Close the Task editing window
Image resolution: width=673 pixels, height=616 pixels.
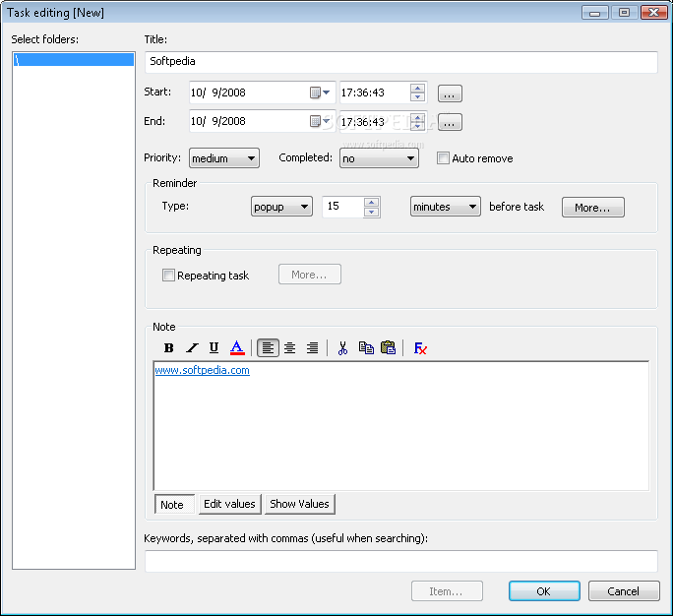point(654,13)
